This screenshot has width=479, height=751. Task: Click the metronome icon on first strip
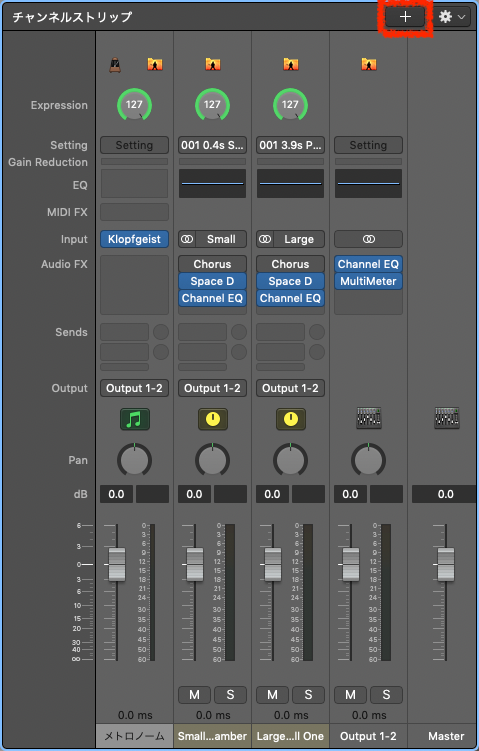(115, 64)
